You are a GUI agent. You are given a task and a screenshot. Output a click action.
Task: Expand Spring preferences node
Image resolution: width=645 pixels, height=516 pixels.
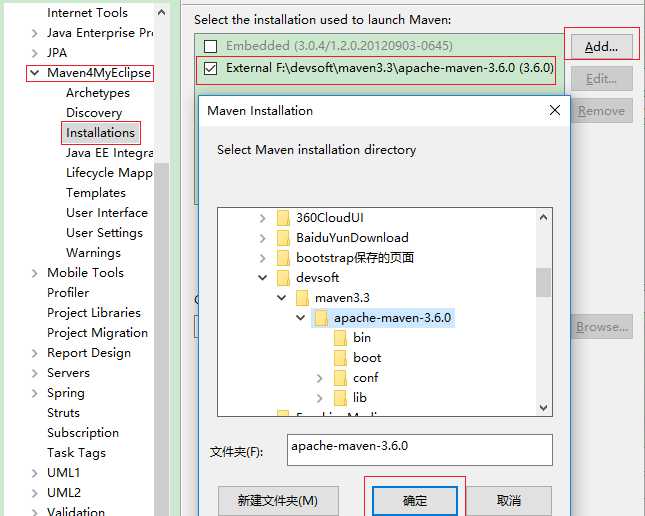35,393
